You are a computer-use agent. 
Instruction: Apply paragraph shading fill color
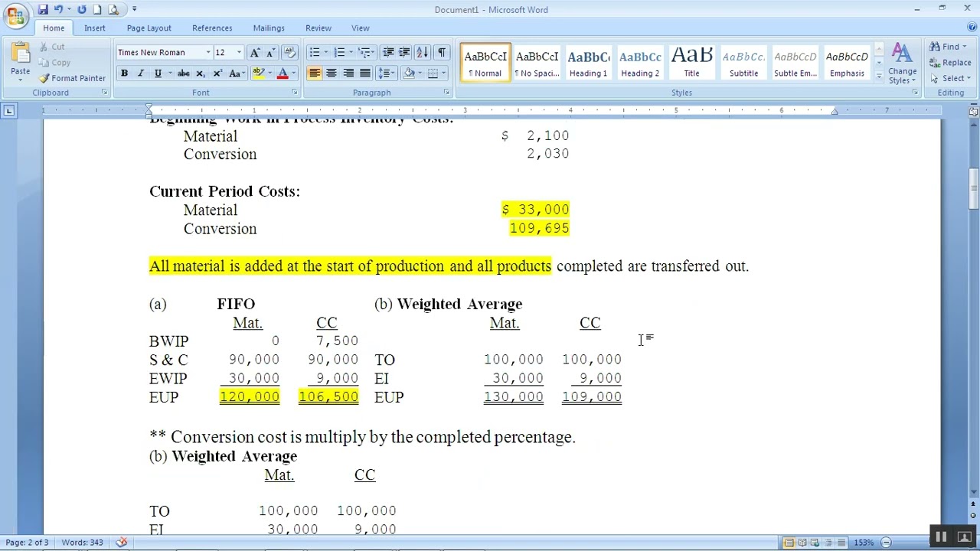point(409,73)
